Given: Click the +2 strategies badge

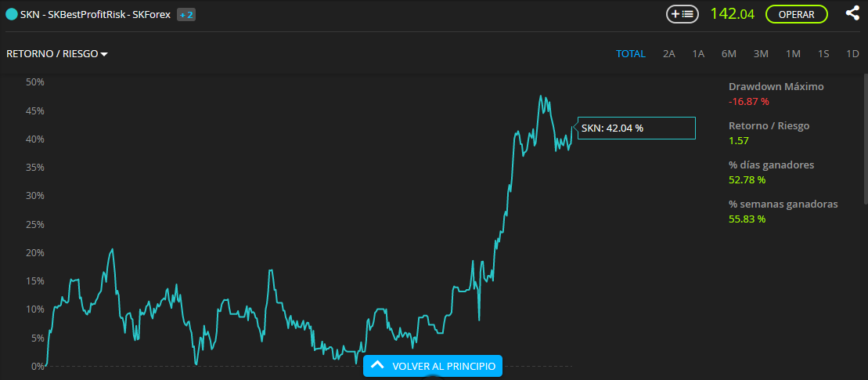Looking at the screenshot, I should point(185,14).
